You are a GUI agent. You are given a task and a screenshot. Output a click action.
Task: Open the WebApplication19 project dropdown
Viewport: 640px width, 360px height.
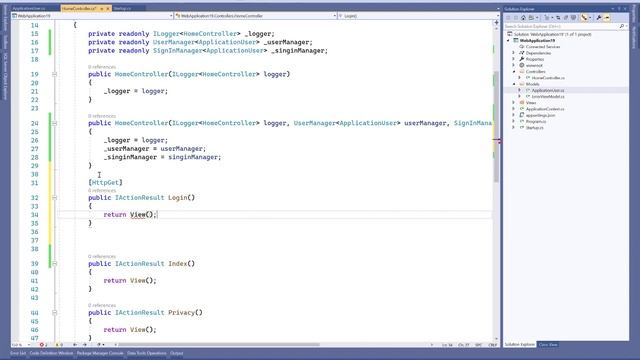click(x=93, y=16)
